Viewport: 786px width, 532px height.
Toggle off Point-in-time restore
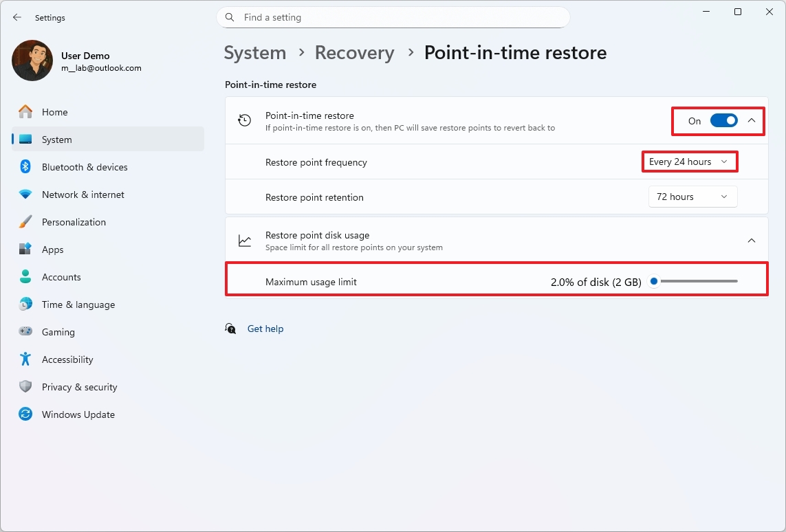pos(723,120)
